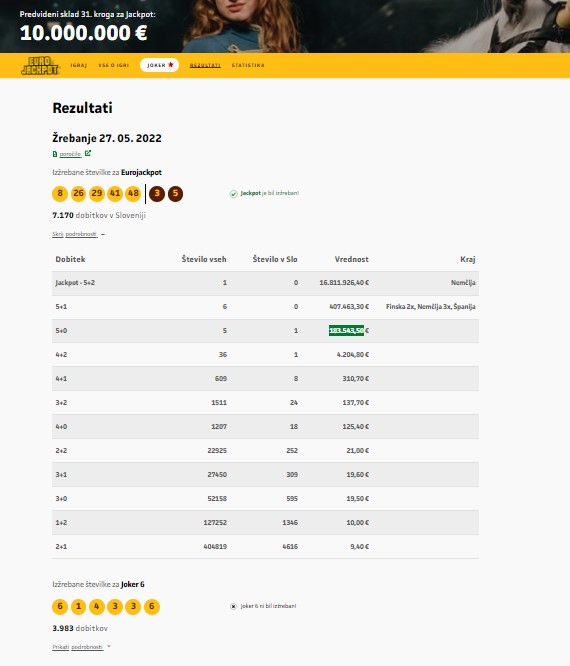The height and width of the screenshot is (666, 570).
Task: Click the 7.170 dobitkov v Sloveniji text
Action: click(x=99, y=215)
